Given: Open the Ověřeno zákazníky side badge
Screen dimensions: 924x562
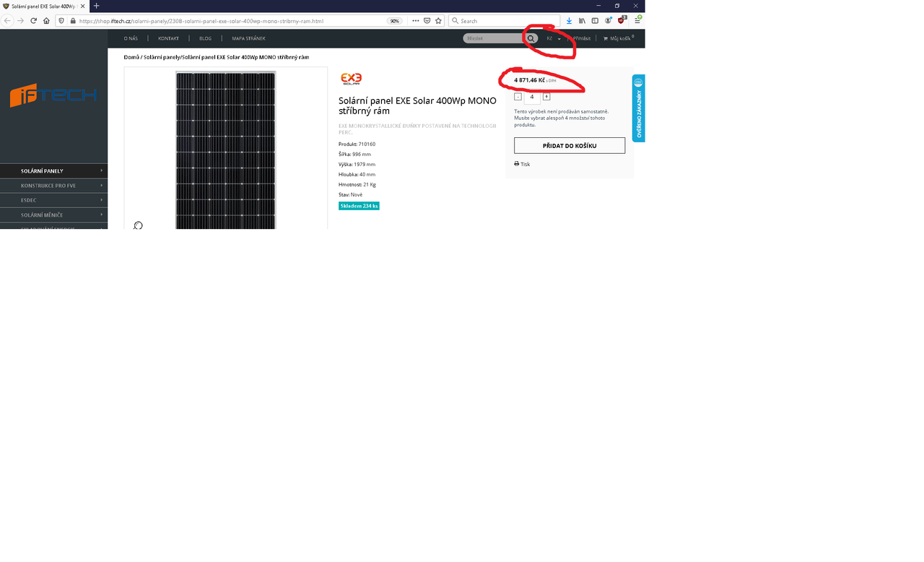Looking at the screenshot, I should click(x=639, y=108).
